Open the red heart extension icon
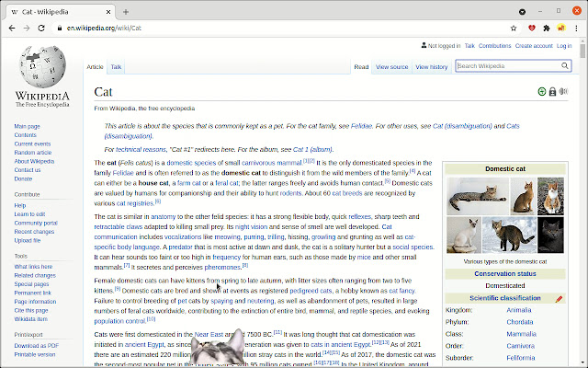Image resolution: width=588 pixels, height=368 pixels. pos(532,29)
